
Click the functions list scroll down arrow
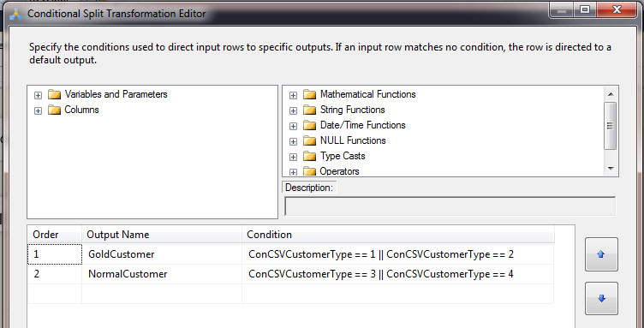coord(611,169)
